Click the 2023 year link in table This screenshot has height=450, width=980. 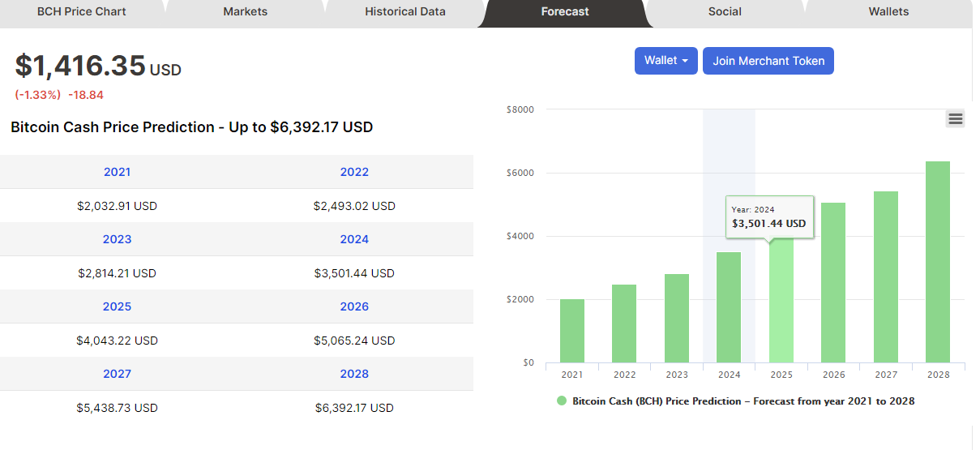click(117, 239)
